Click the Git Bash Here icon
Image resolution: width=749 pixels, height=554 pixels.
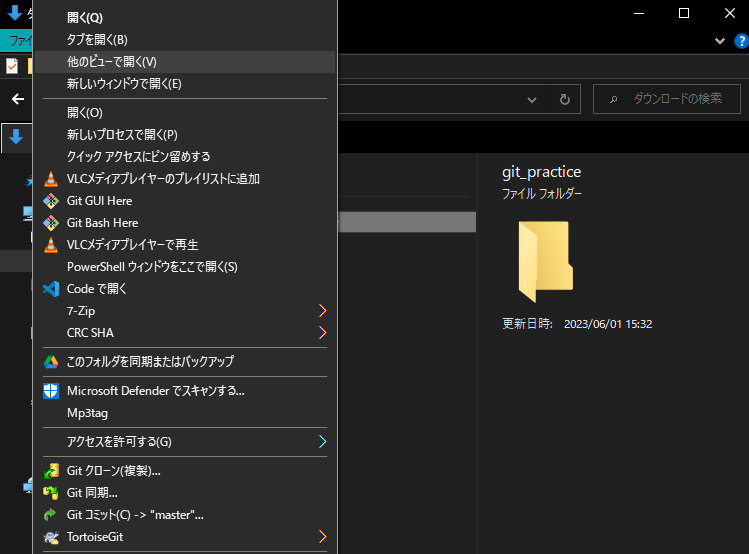coord(51,223)
